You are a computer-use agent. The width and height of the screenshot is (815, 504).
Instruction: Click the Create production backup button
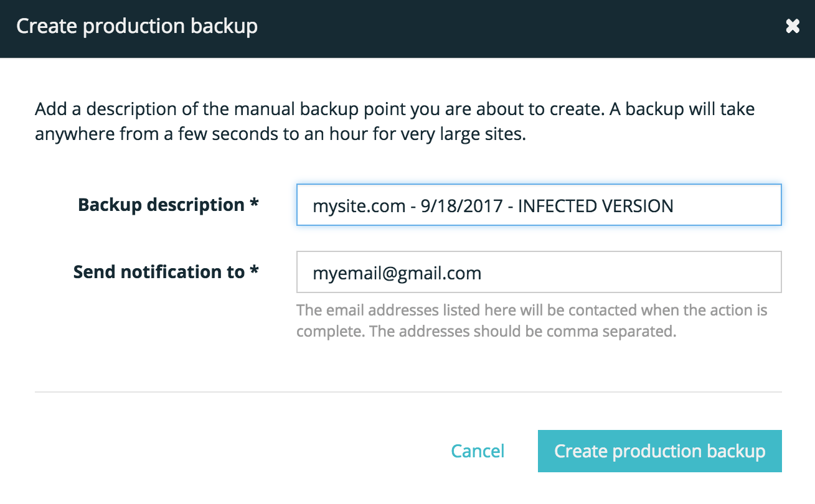pos(659,451)
